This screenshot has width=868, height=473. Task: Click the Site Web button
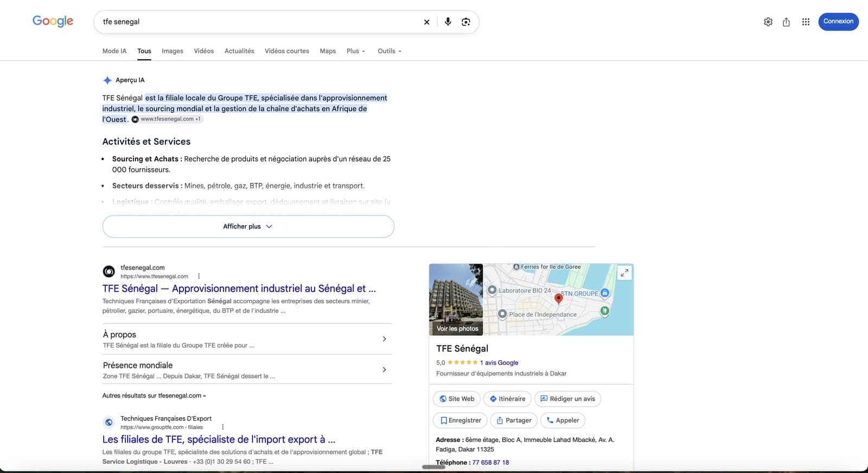click(x=457, y=399)
